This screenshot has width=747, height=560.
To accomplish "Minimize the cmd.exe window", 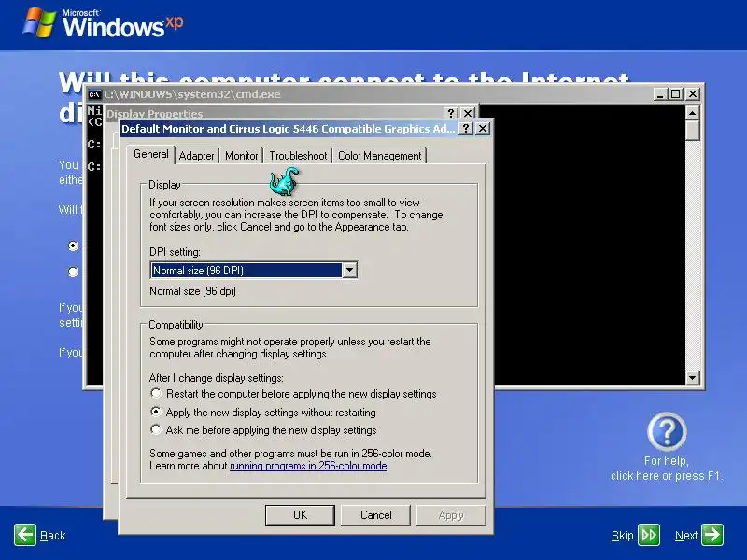I will 659,94.
